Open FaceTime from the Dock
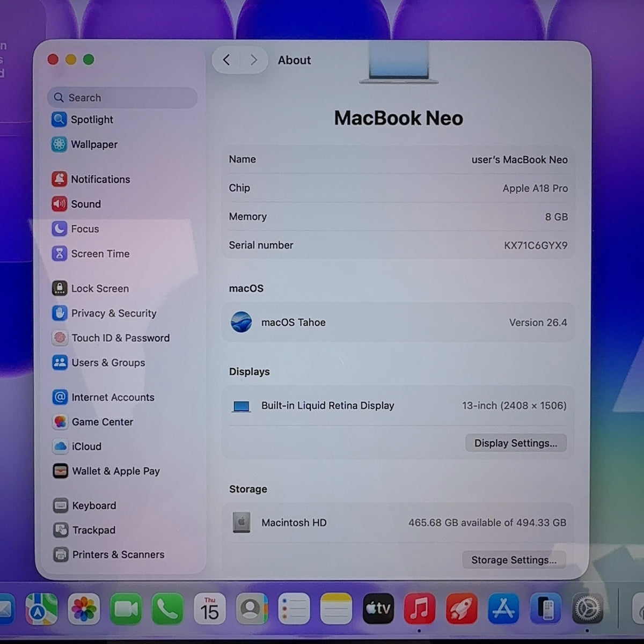644x644 pixels. click(x=126, y=609)
